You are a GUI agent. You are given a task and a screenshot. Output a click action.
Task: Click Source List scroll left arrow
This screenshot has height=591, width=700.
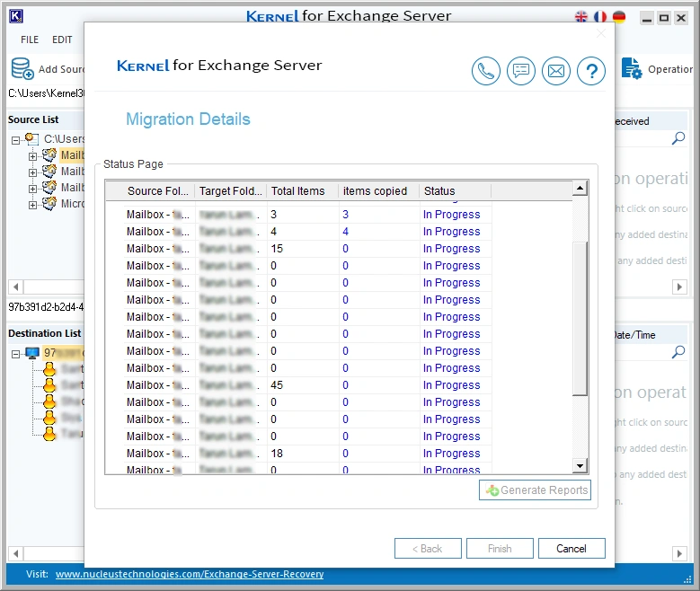16,287
